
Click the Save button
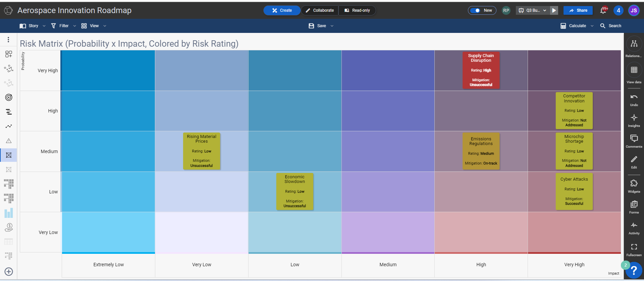point(321,26)
